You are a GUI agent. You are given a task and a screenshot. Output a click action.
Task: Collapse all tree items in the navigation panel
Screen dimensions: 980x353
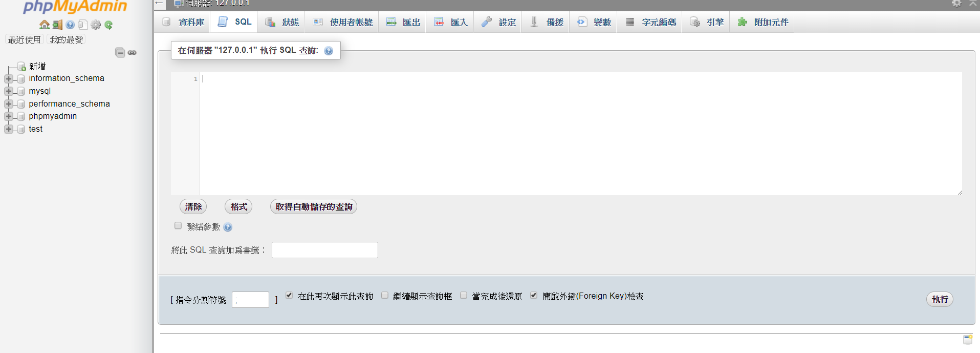pyautogui.click(x=120, y=53)
